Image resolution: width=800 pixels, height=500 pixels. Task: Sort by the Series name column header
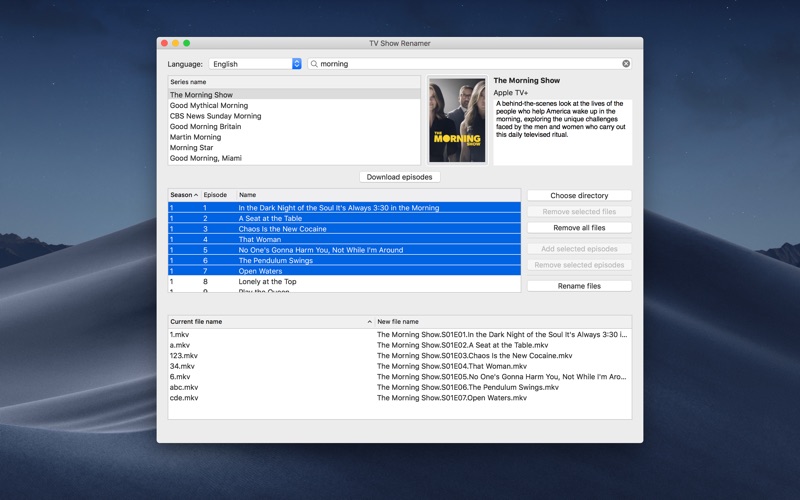(294, 82)
